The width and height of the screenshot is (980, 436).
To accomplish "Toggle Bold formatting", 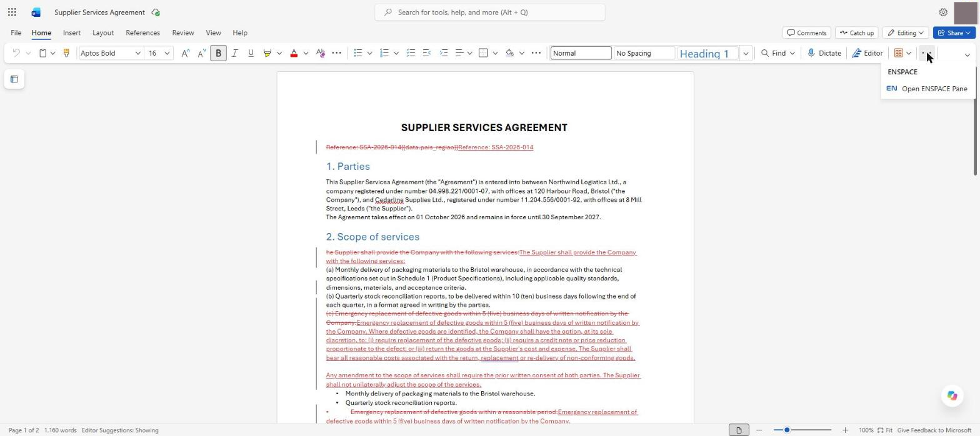I will (x=218, y=53).
